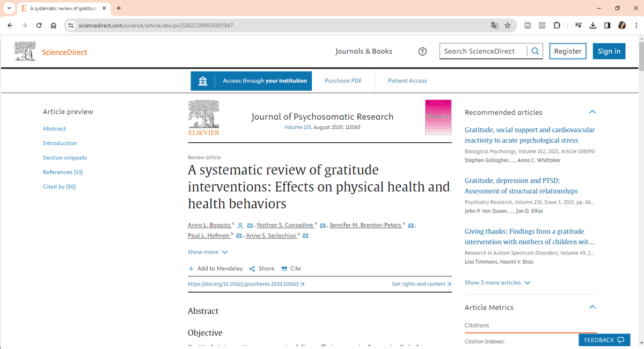The height and width of the screenshot is (349, 644).
Task: Open the Purchase PDF option
Action: (343, 81)
